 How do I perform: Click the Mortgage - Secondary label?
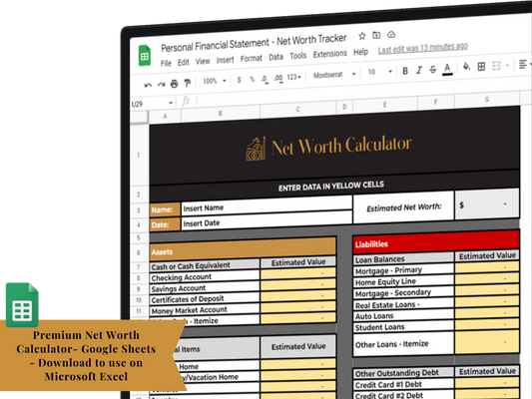pos(393,293)
